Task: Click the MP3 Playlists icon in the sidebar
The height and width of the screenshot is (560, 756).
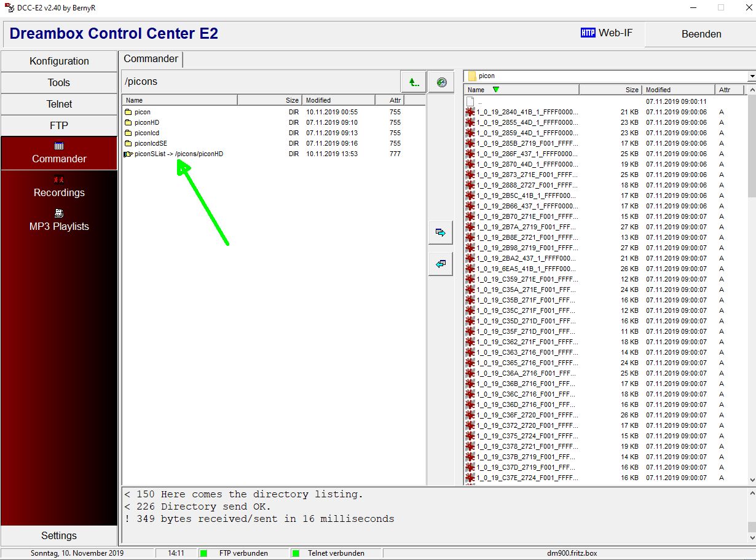Action: [59, 213]
